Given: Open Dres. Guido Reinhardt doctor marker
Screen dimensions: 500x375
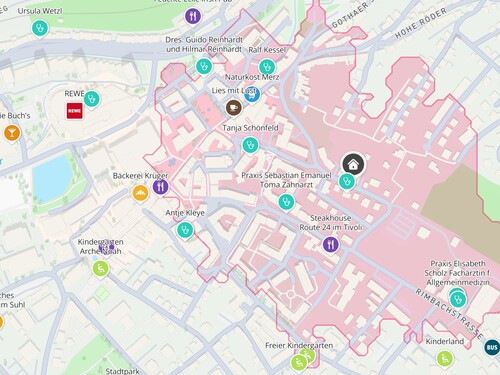Looking at the screenshot, I should (x=204, y=67).
